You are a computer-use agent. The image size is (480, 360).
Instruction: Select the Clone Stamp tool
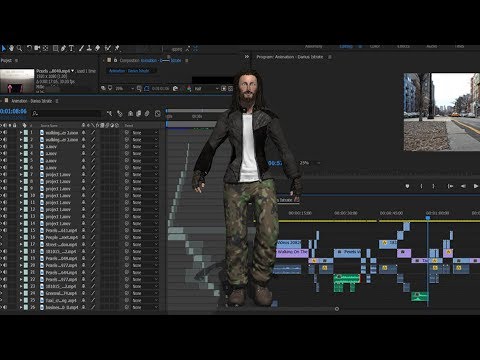(89, 48)
